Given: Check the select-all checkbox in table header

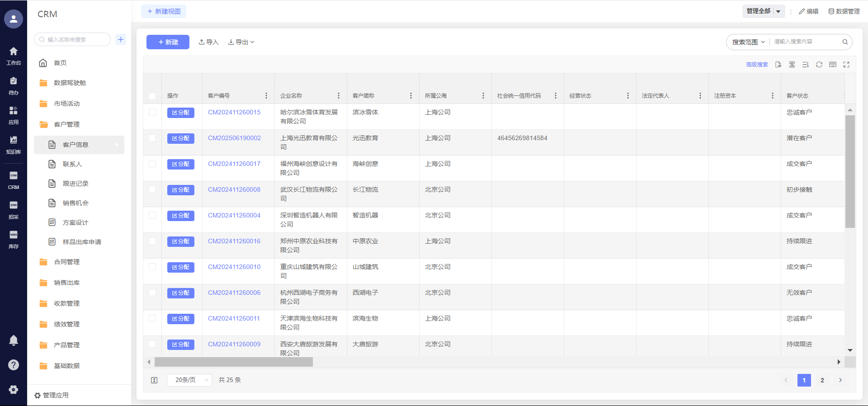Looking at the screenshot, I should [152, 96].
